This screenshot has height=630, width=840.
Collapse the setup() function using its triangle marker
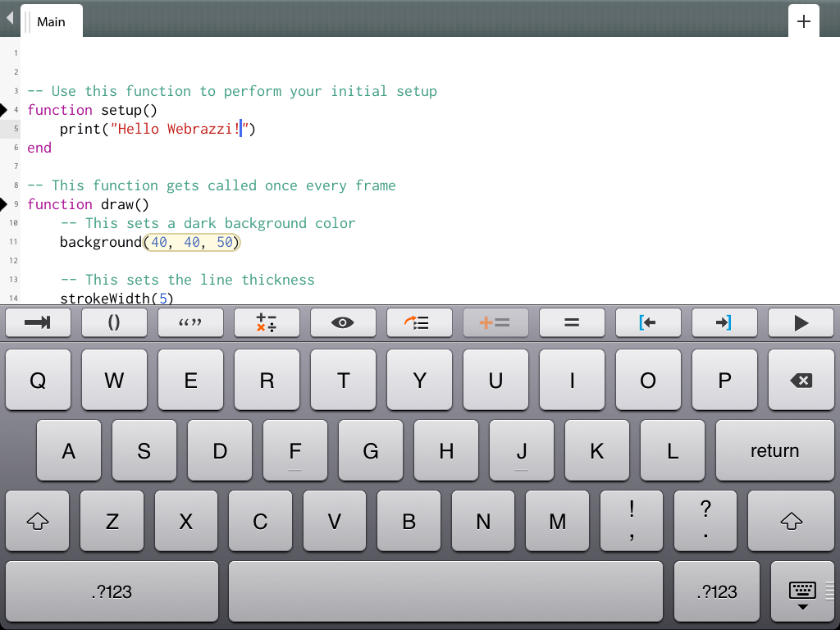tap(6, 109)
